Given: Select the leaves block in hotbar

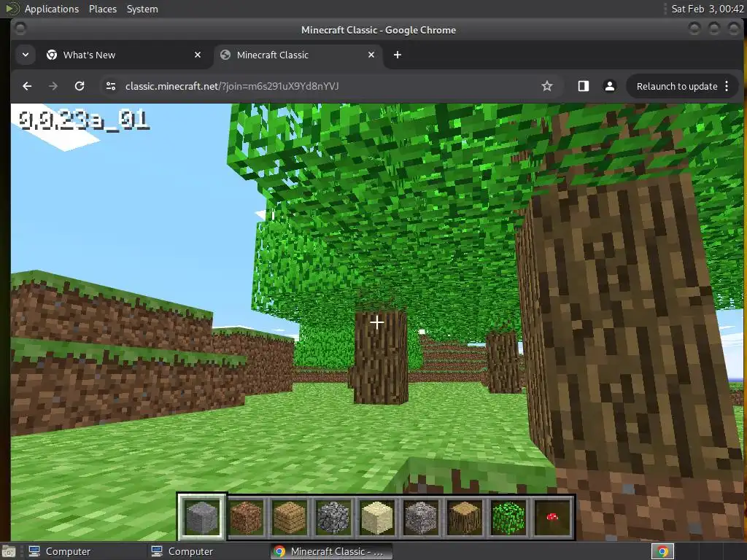Looking at the screenshot, I should coord(508,517).
